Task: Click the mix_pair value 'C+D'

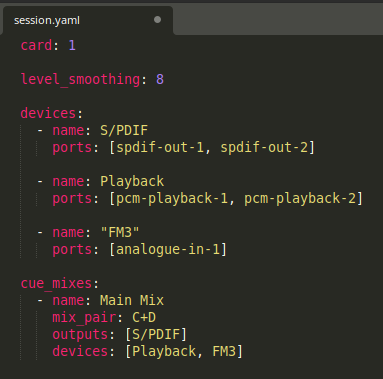Action: [x=144, y=317]
